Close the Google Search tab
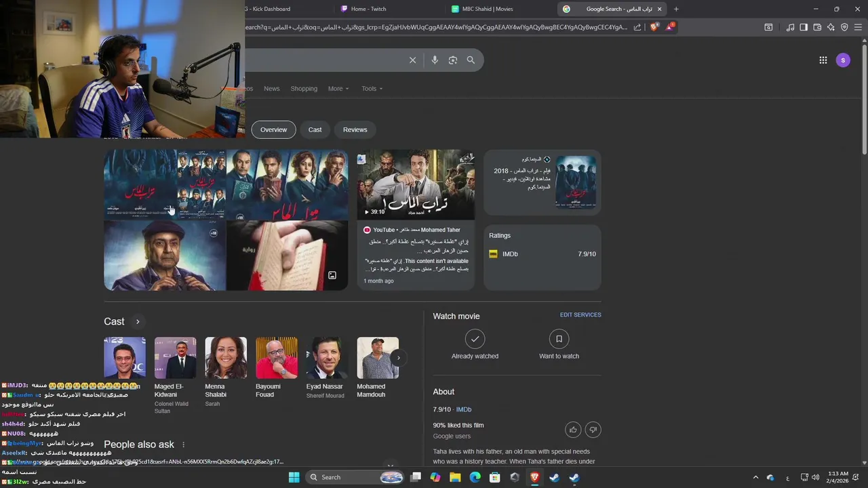This screenshot has height=488, width=868. 659,9
